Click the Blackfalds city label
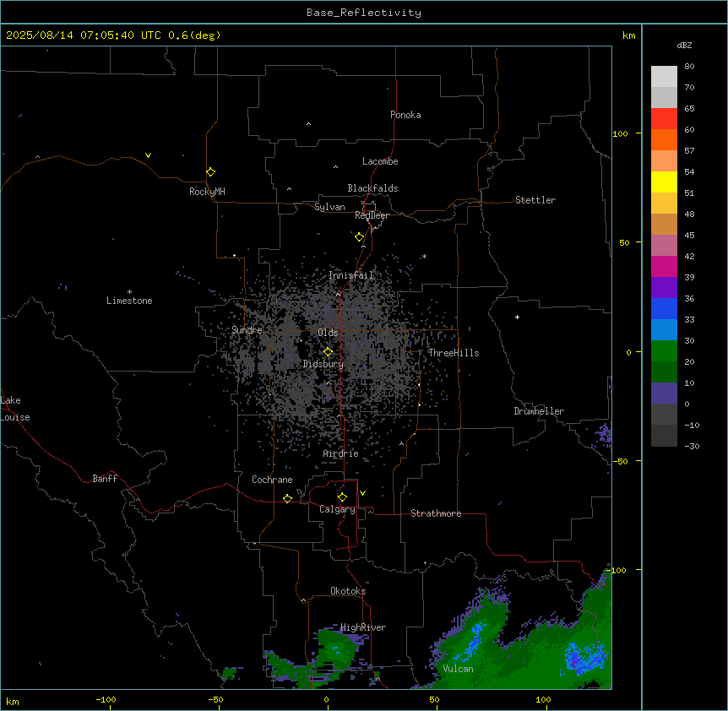Viewport: 728px width, 711px height. (x=372, y=188)
